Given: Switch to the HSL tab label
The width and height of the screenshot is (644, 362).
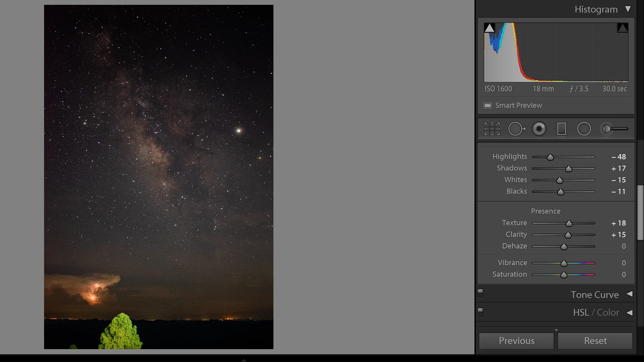Looking at the screenshot, I should tap(581, 312).
